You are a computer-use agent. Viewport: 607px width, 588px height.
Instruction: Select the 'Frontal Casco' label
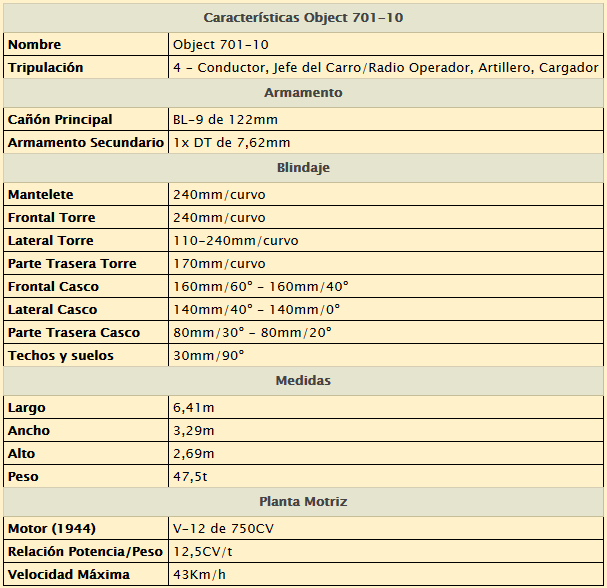53,286
